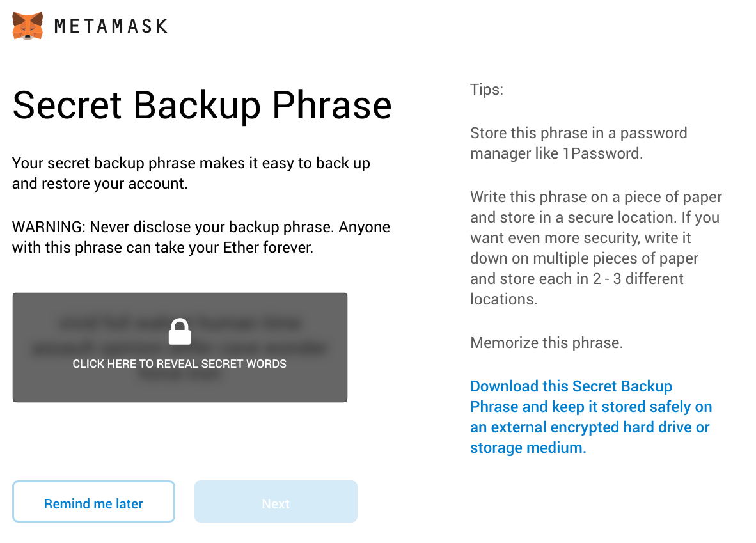
Task: Click the blurred top line of secret words
Action: [x=180, y=324]
